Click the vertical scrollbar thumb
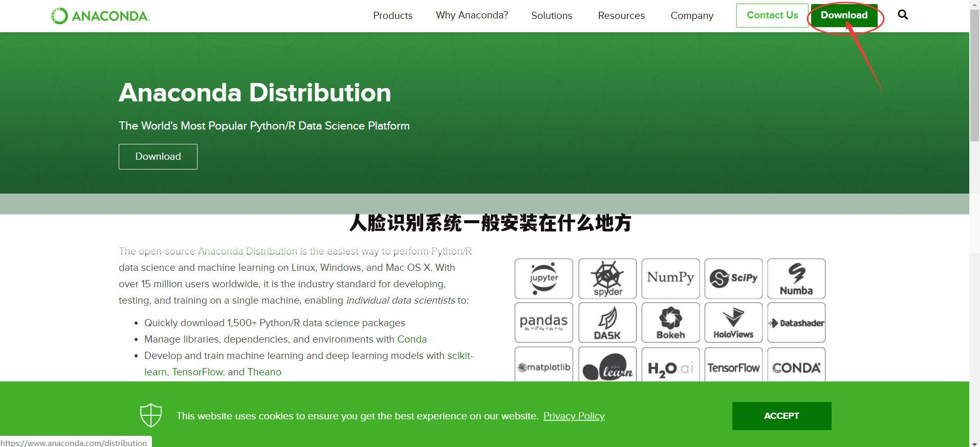 [x=975, y=76]
